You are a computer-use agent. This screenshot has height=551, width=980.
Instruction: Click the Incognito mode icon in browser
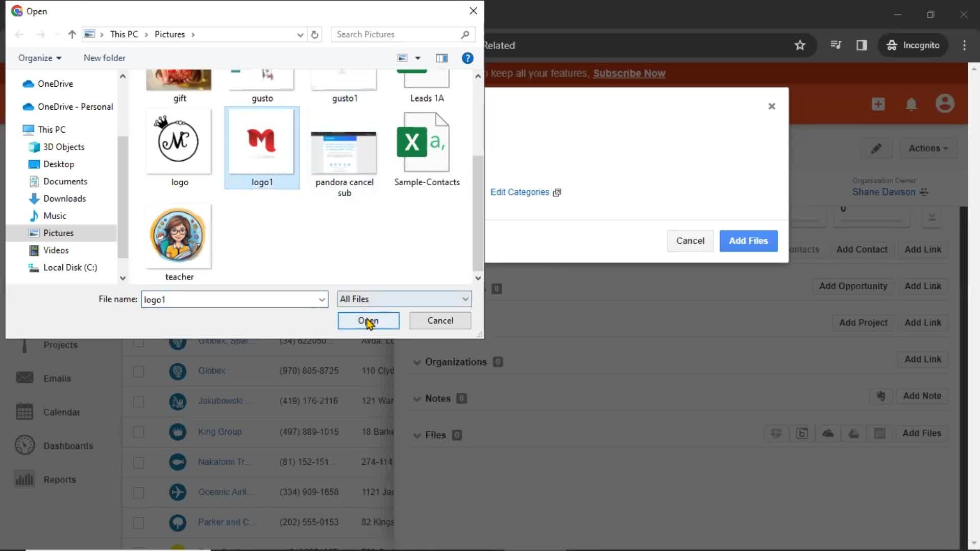(892, 44)
